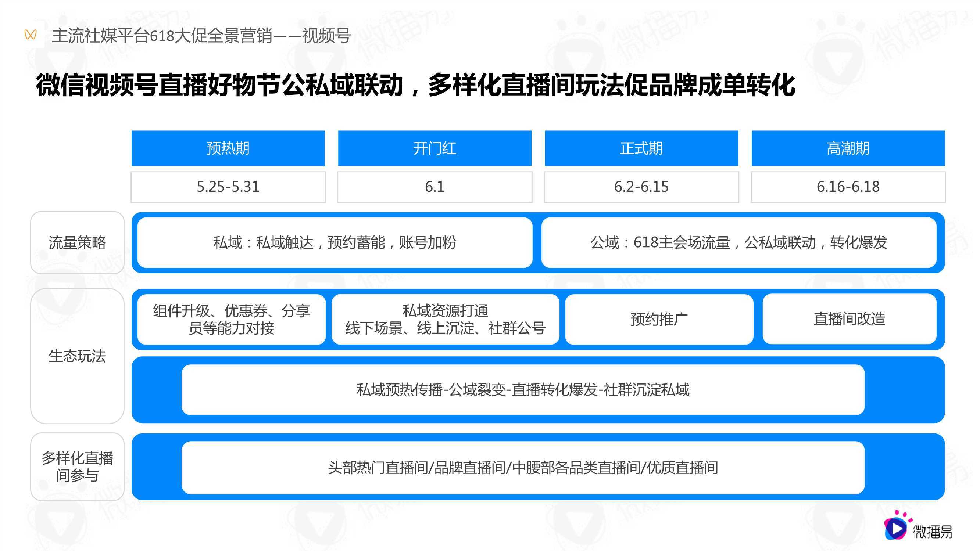Click the 头部热门直播间 box
Viewport: 980px width, 551px height.
click(x=523, y=468)
